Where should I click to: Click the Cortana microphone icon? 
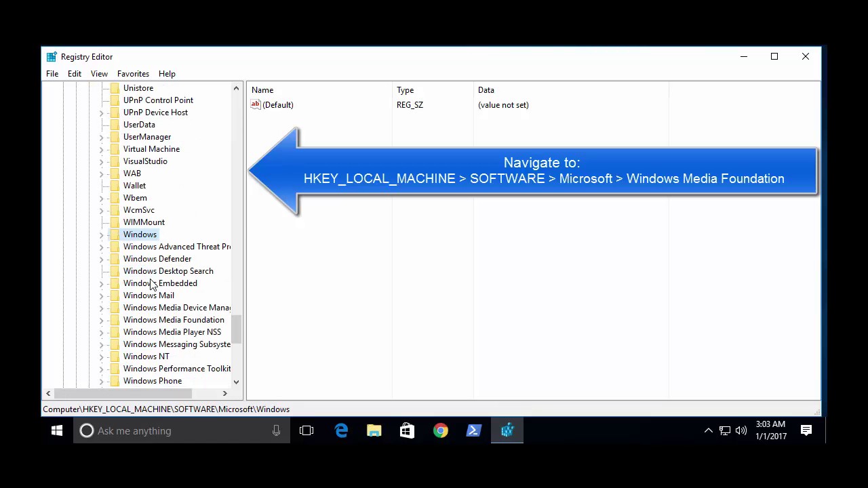tap(276, 430)
